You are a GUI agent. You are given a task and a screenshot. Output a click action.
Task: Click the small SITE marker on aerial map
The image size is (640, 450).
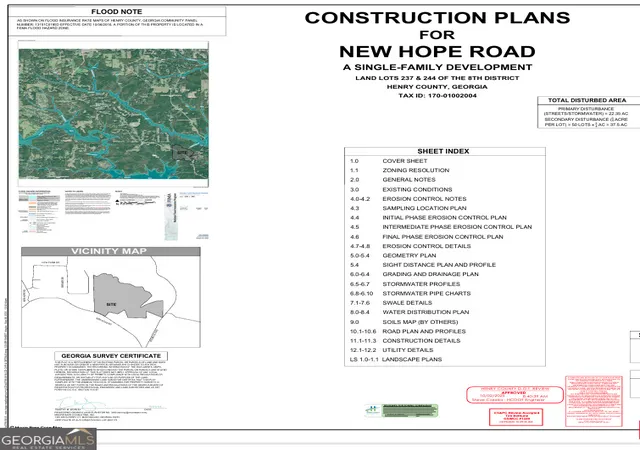pyautogui.click(x=182, y=152)
